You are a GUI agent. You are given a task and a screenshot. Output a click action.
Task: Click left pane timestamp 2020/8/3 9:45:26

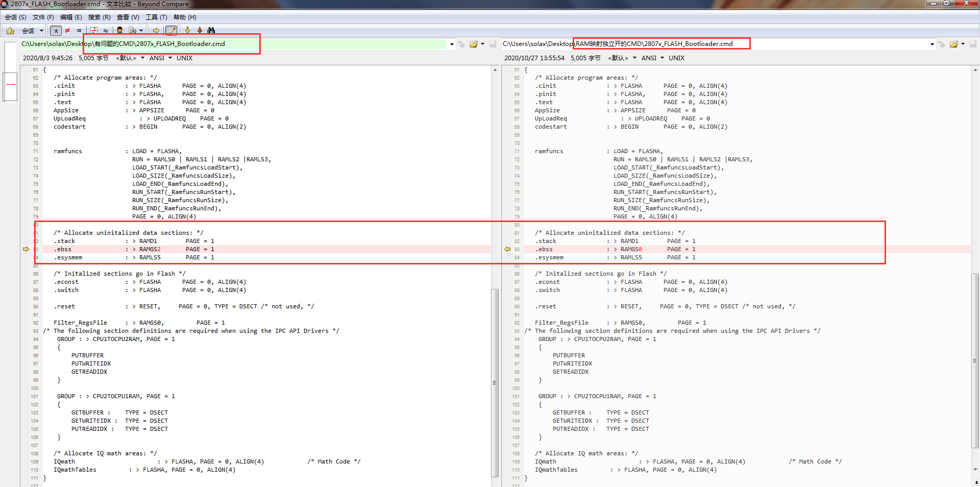click(47, 58)
